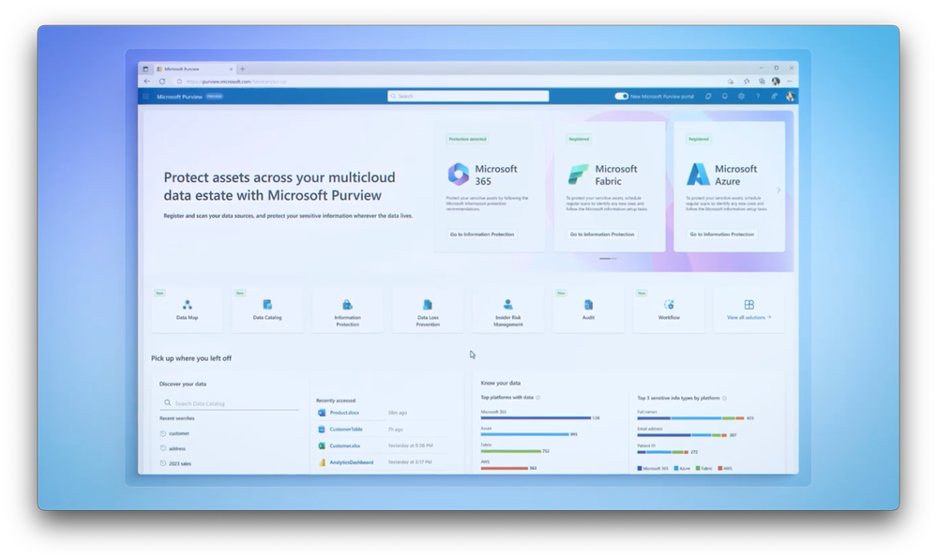The height and width of the screenshot is (560, 937).
Task: Open the CustomerTable link
Action: (346, 429)
